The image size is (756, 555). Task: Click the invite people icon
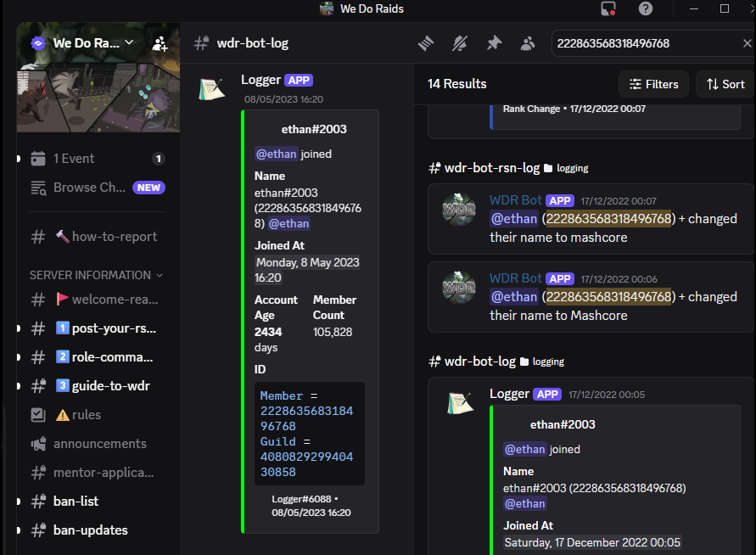point(160,43)
